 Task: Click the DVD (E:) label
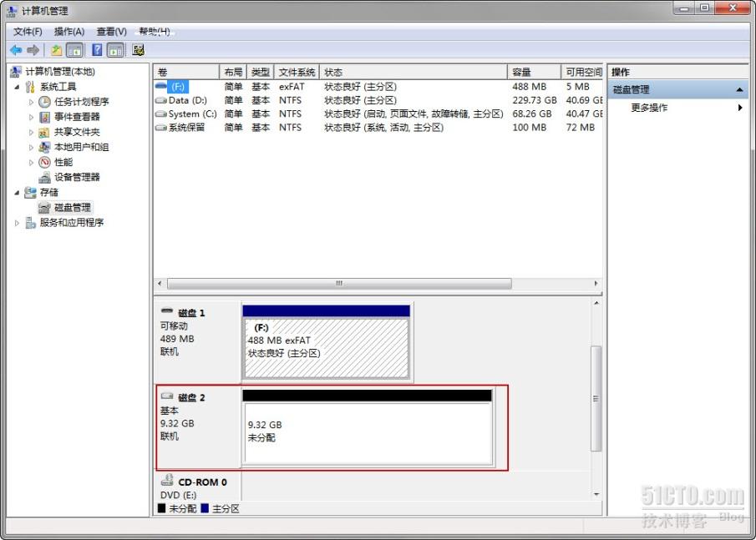coord(179,495)
